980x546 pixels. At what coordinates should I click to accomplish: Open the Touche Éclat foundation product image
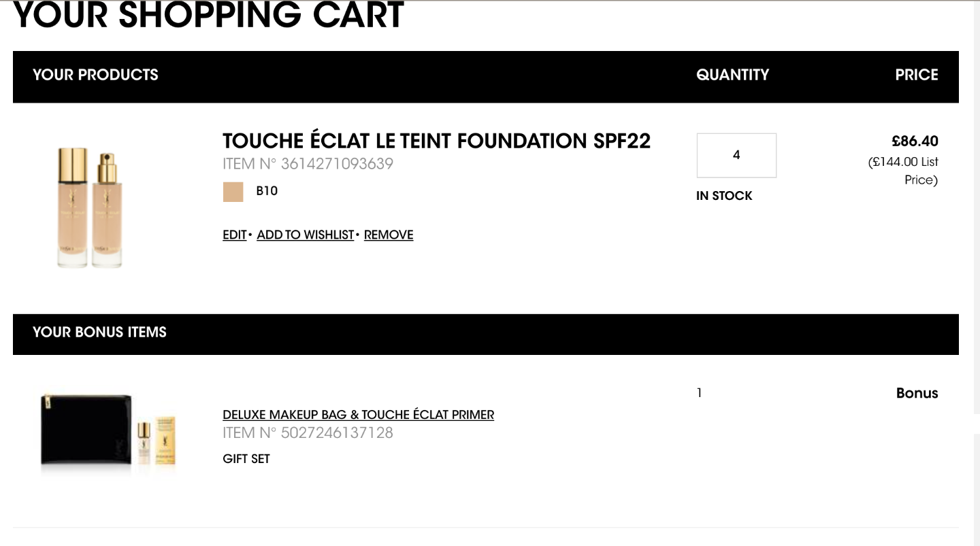tap(90, 207)
